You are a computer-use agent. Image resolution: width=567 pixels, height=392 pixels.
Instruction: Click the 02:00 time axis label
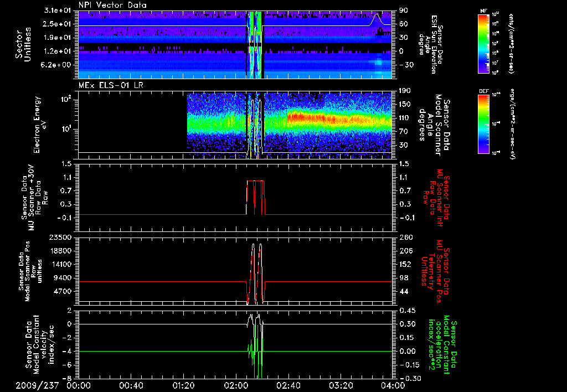coord(236,385)
